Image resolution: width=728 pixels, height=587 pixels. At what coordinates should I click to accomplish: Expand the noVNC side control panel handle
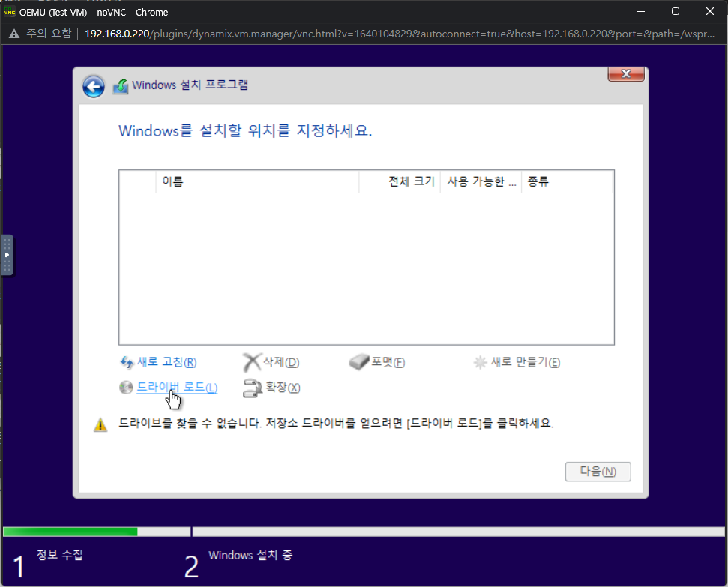(x=7, y=255)
